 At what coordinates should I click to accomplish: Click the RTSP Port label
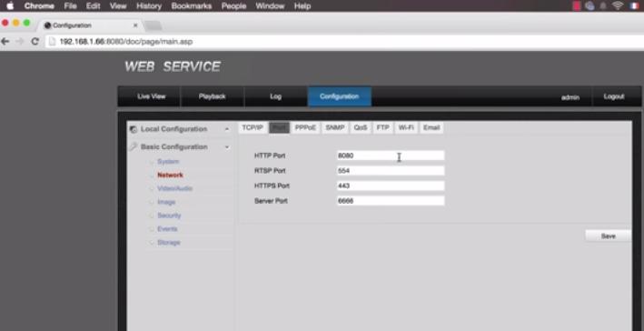coord(270,171)
